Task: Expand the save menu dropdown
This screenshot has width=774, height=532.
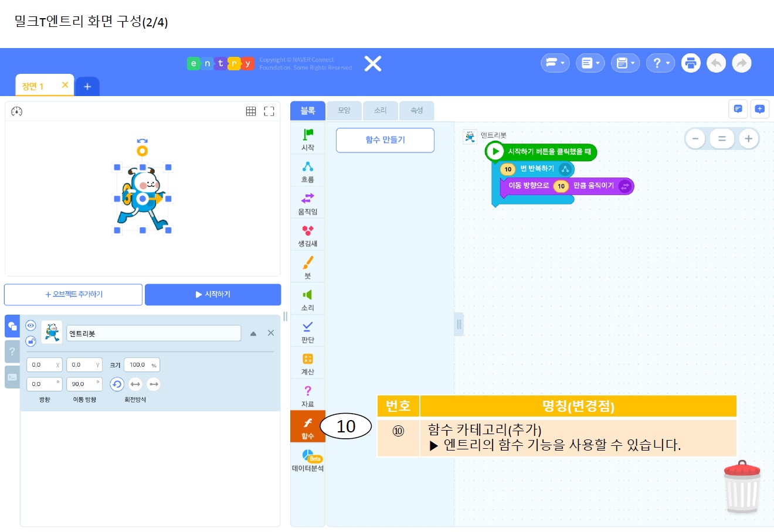Action: coord(625,63)
